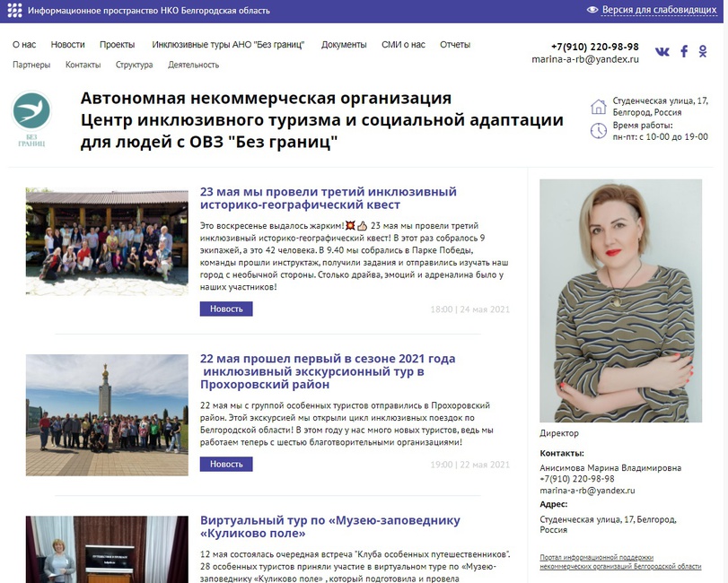Image resolution: width=728 pixels, height=583 pixels.
Task: Click the header phone number +7(910) 220-98-98
Action: pos(595,47)
